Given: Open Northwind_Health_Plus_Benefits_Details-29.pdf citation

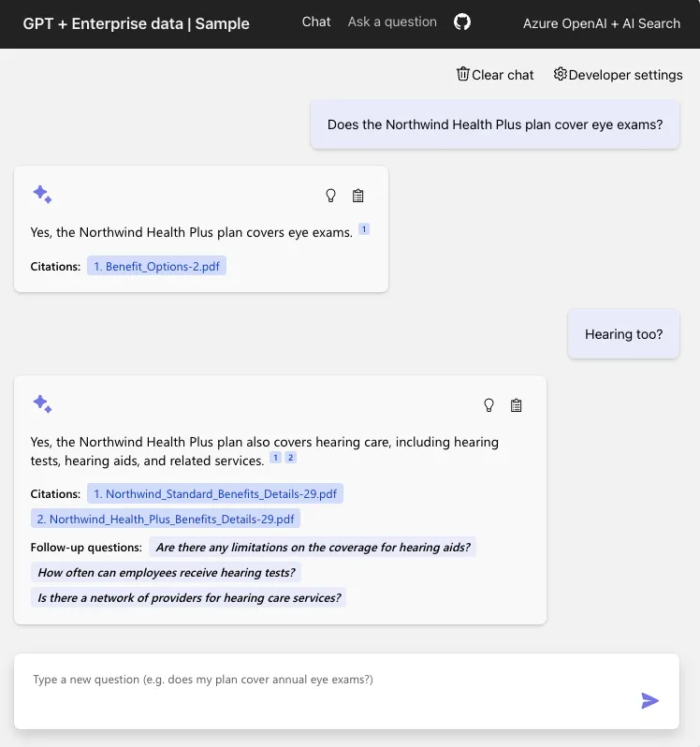Looking at the screenshot, I should coord(166,520).
